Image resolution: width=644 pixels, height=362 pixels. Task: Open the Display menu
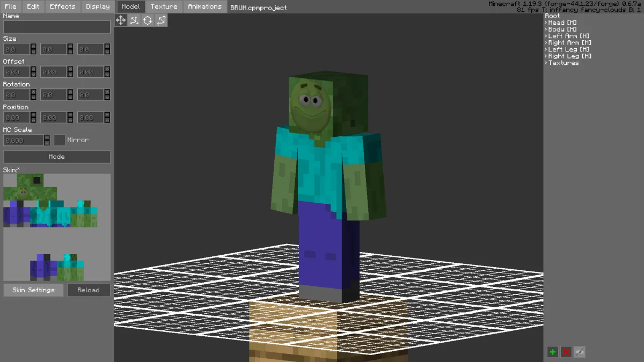[98, 6]
